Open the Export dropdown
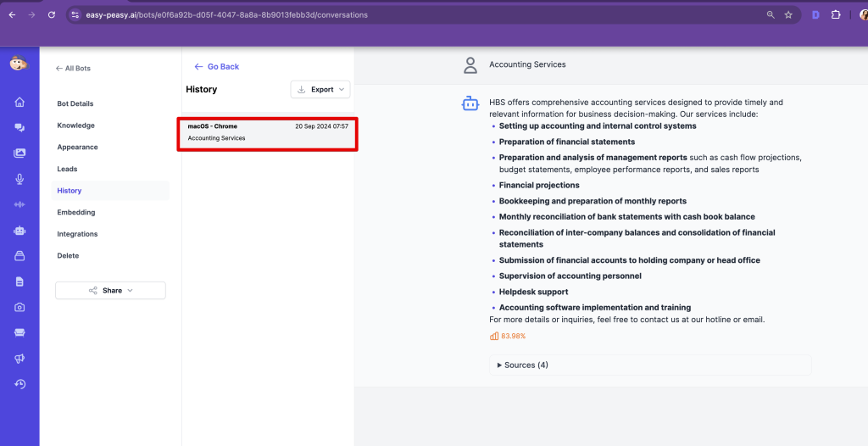Image resolution: width=868 pixels, height=446 pixels. coord(321,89)
